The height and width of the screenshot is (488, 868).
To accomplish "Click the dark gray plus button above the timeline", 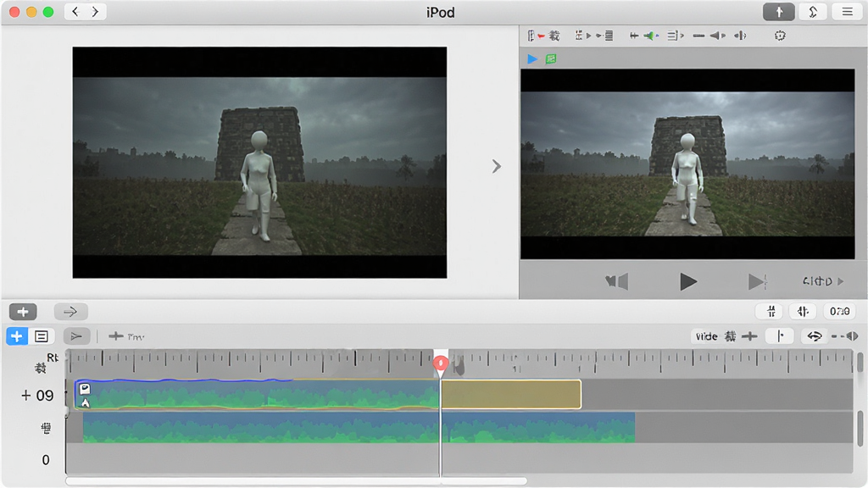I will coord(23,312).
